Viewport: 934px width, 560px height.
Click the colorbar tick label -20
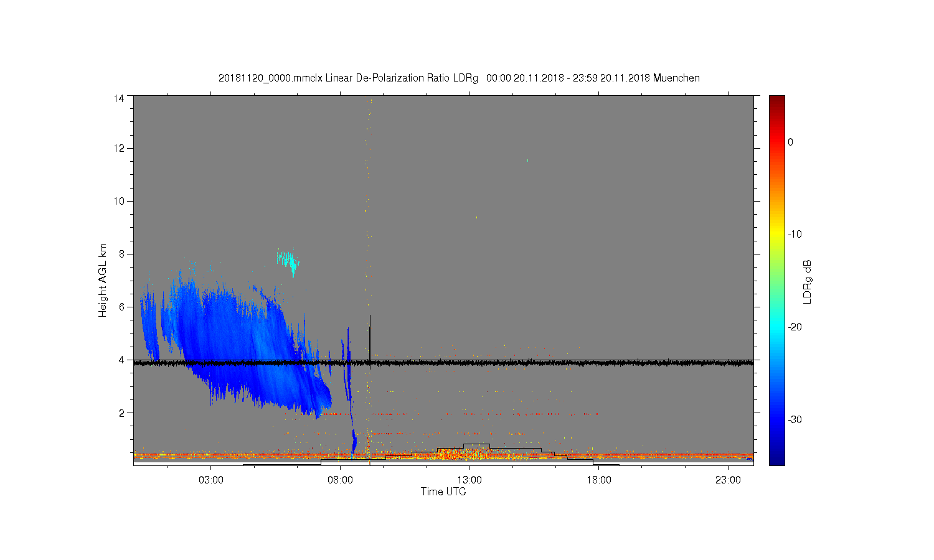pos(794,327)
